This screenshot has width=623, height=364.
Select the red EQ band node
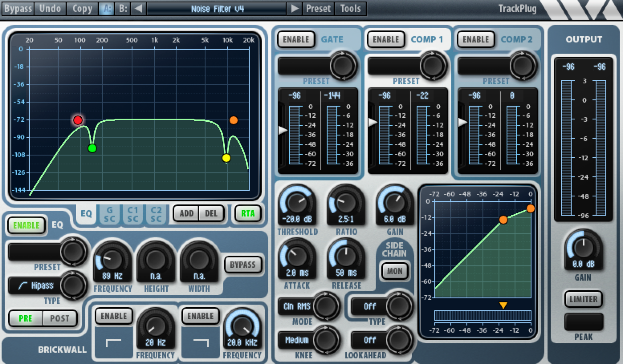[78, 120]
